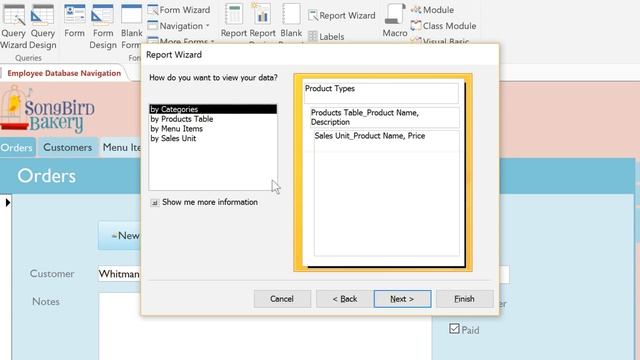Finish the Report Wizard
Image resolution: width=640 pixels, height=360 pixels.
[x=464, y=299]
